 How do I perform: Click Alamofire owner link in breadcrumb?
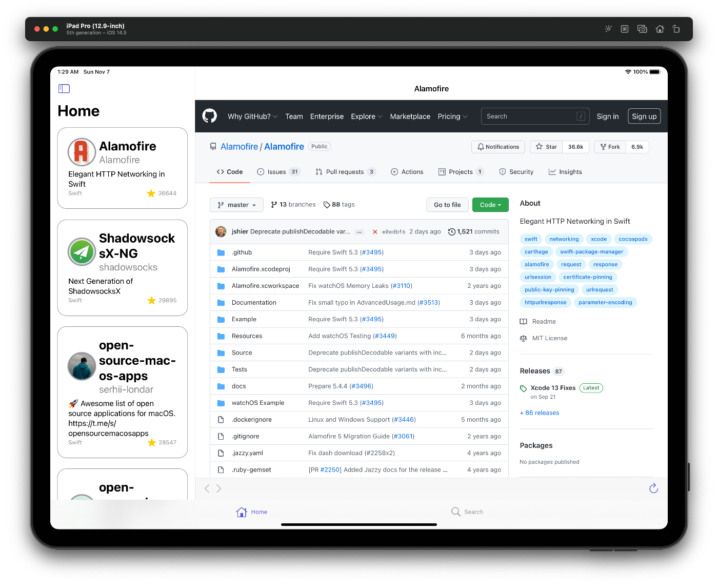(x=239, y=147)
